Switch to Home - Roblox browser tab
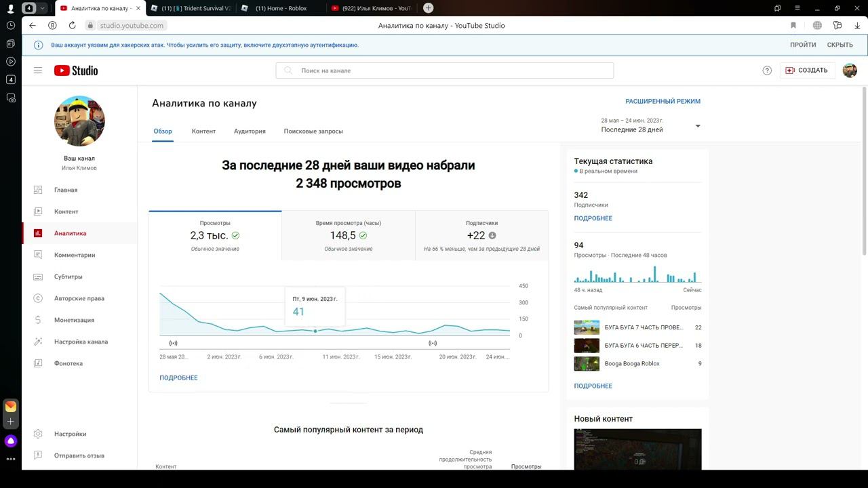 point(281,8)
